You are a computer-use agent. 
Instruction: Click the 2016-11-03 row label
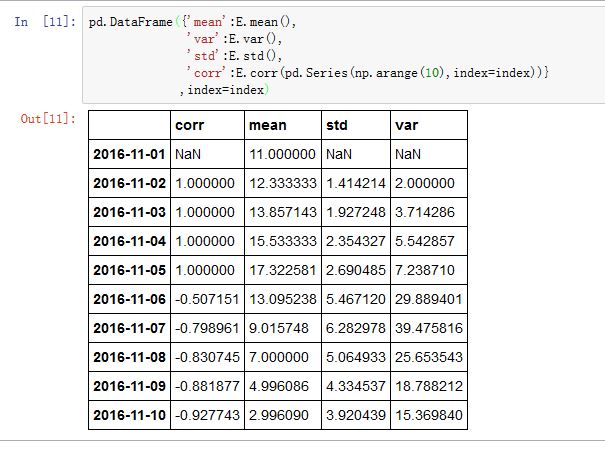pos(130,213)
